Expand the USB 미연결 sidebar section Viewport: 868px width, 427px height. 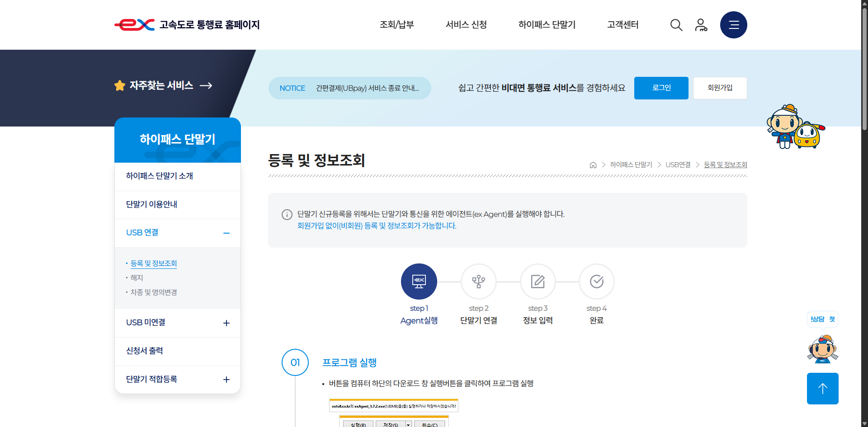pyautogui.click(x=226, y=323)
